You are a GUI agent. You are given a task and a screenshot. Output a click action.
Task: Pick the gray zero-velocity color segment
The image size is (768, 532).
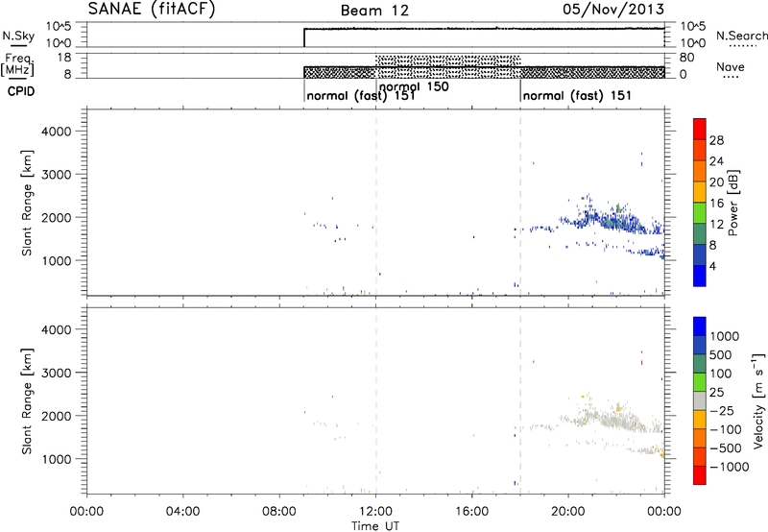700,400
